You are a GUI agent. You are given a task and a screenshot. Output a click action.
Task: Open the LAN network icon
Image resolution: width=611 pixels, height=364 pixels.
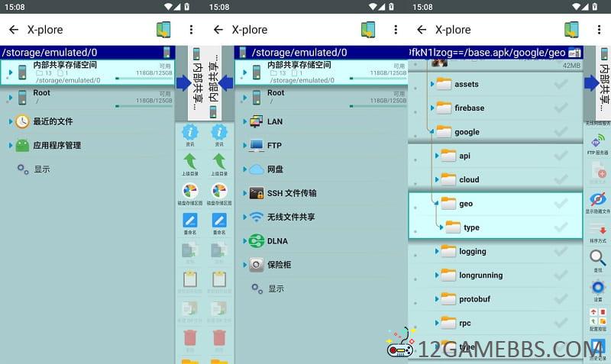coord(256,121)
